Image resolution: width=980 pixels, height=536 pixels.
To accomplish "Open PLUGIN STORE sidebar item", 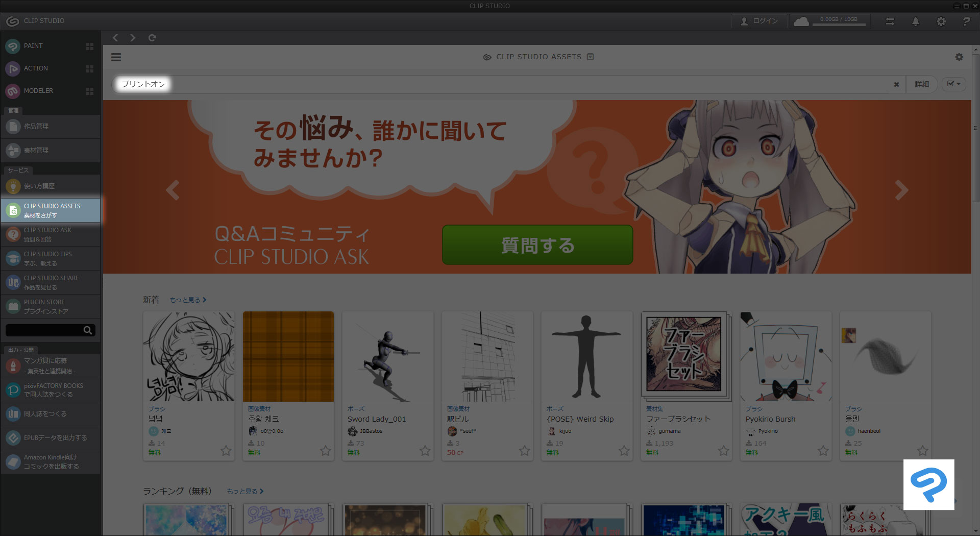I will (x=51, y=306).
